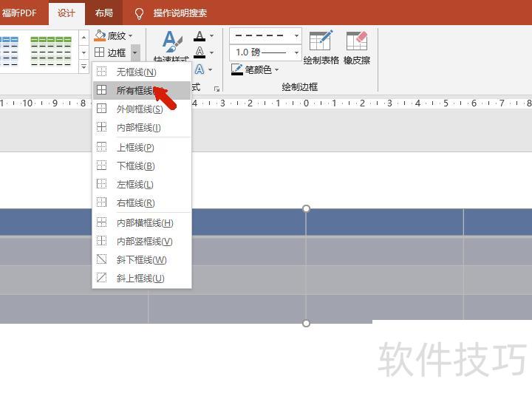Click the diagonal down border icon

click(x=101, y=259)
